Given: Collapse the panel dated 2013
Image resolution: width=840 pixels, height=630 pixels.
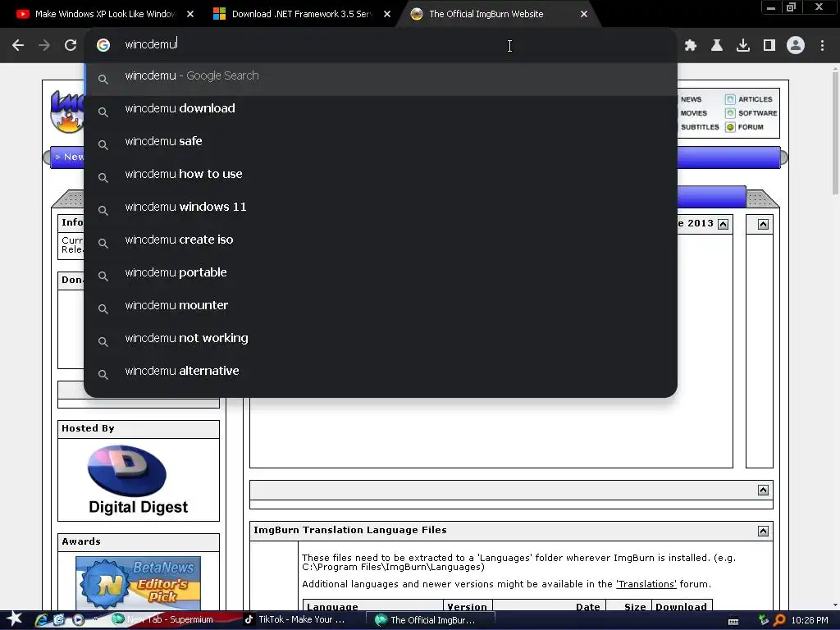Looking at the screenshot, I should click(724, 224).
